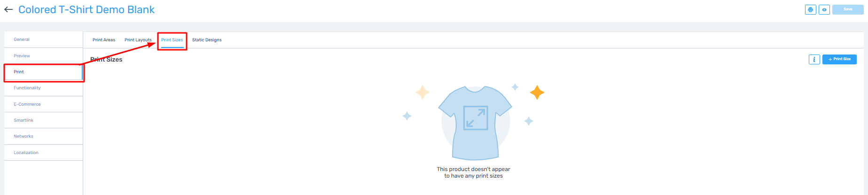Screen dimensions: 868x195
Task: Navigate to the E-Commerce section
Action: (x=27, y=104)
